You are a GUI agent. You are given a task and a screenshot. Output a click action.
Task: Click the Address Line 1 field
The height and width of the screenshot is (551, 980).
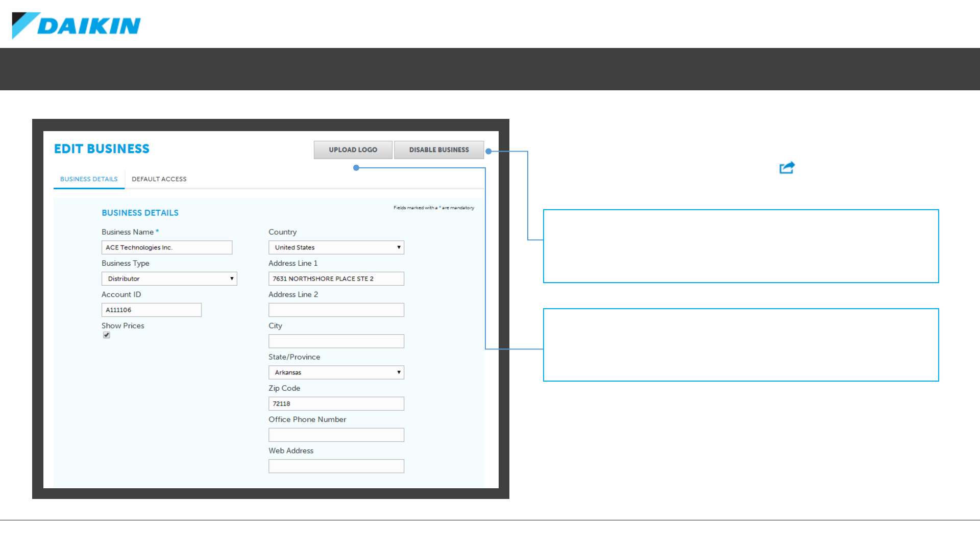coord(336,279)
